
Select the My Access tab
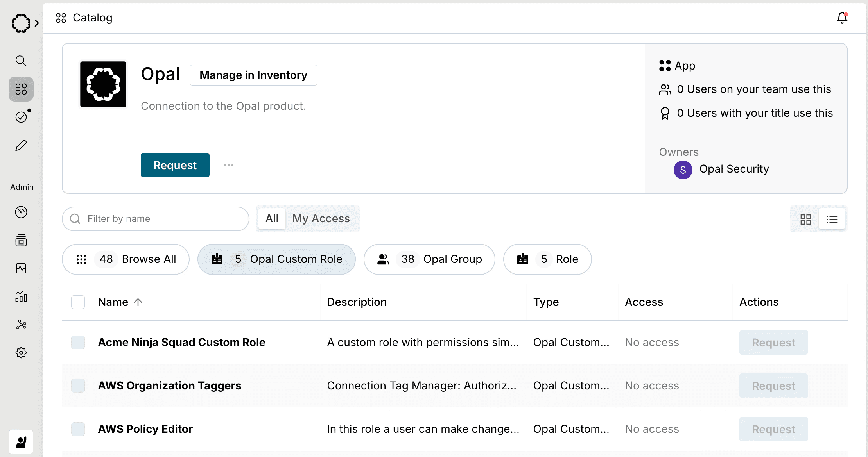click(x=321, y=219)
